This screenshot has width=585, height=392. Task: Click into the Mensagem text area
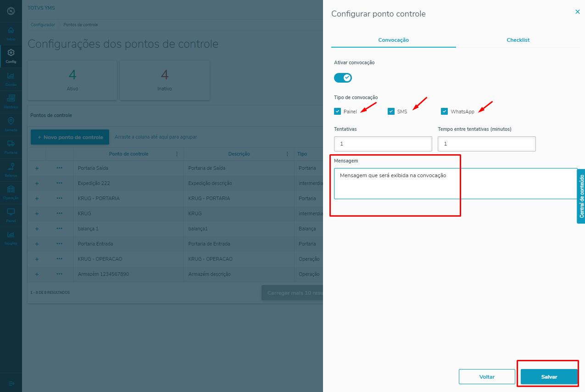pos(456,184)
